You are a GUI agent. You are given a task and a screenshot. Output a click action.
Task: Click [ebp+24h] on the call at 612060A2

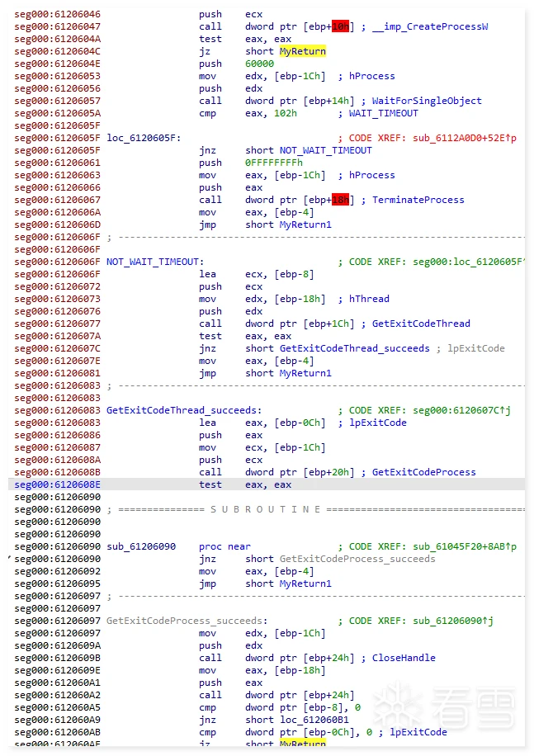(x=328, y=695)
